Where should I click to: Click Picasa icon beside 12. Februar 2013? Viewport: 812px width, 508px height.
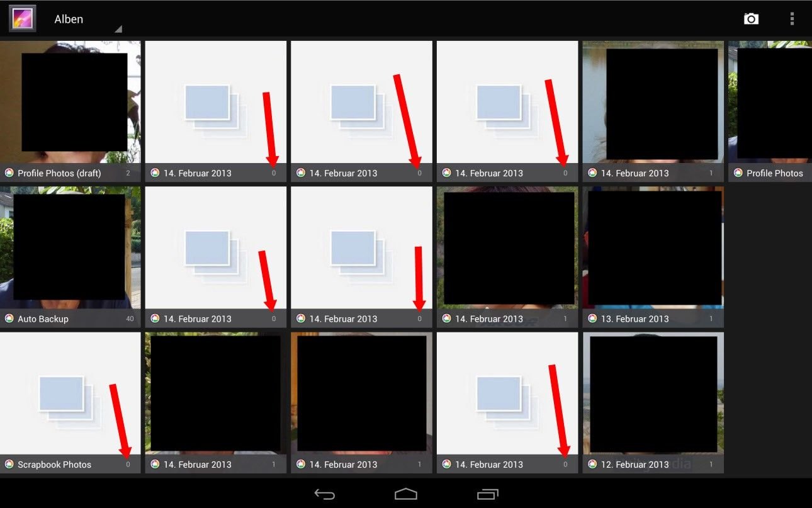tap(592, 464)
